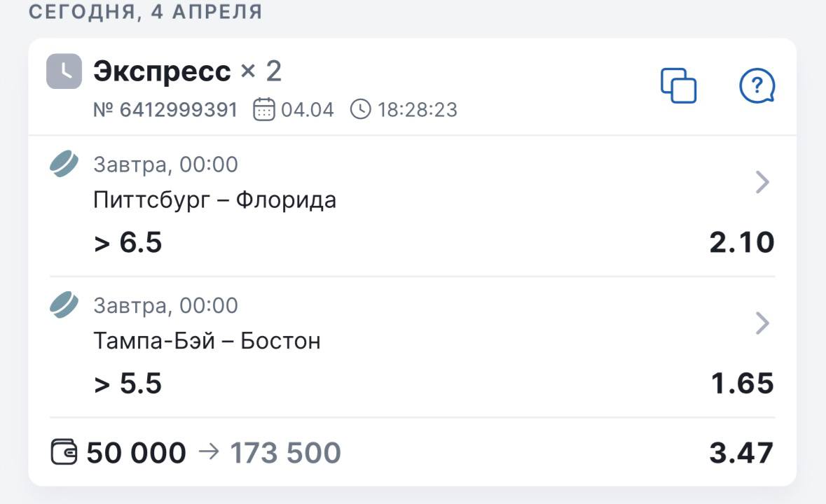The image size is (826, 504).
Task: Click the hockey puck icon for Тампа-Бэй – Бостон
Action: coord(64,306)
